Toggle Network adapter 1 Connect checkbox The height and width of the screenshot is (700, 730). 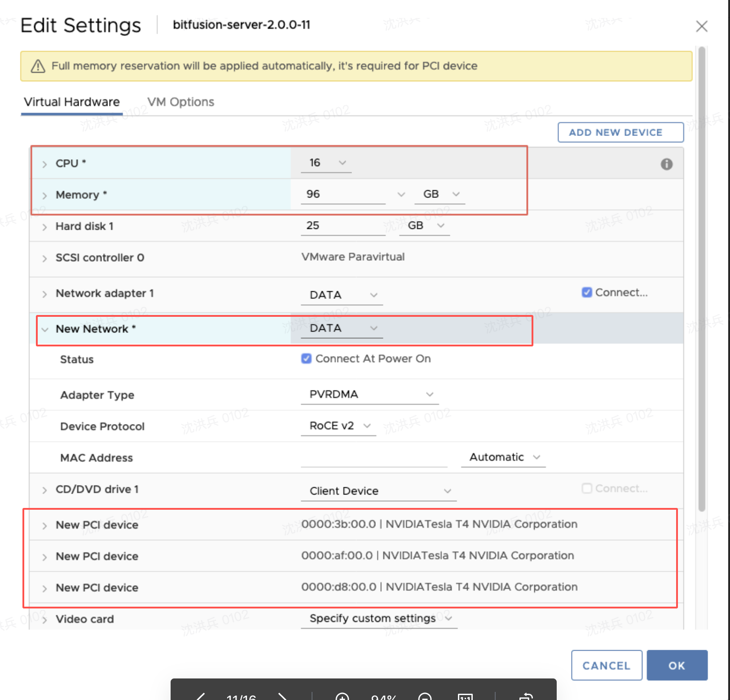tap(587, 293)
